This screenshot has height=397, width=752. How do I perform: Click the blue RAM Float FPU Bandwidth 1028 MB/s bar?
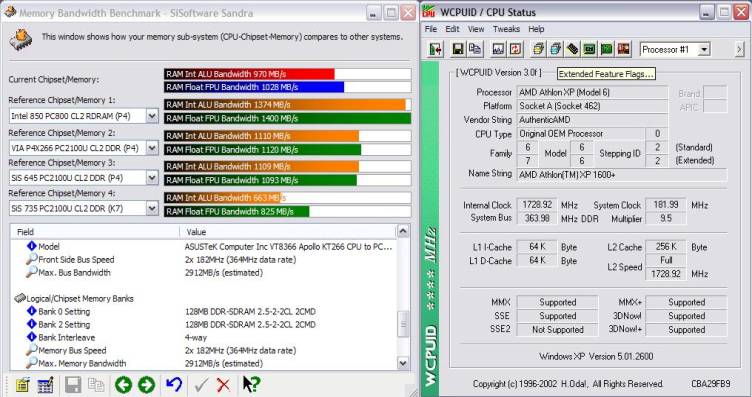tap(254, 87)
